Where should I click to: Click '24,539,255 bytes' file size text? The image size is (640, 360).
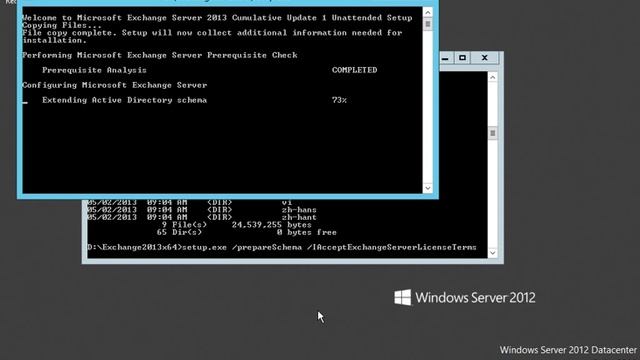tap(271, 225)
